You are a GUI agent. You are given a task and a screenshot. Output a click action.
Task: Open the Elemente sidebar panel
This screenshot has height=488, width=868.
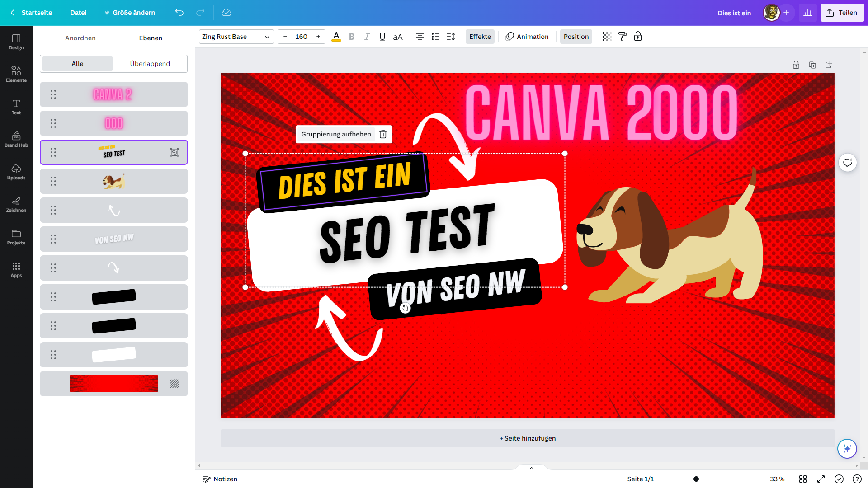[16, 74]
